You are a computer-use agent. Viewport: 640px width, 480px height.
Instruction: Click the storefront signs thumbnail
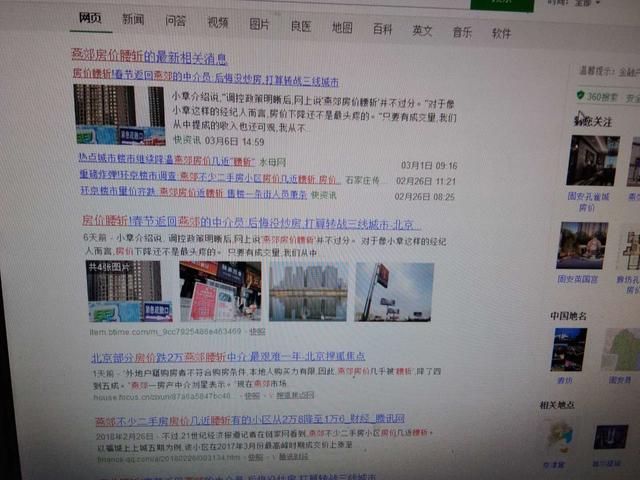(220, 291)
